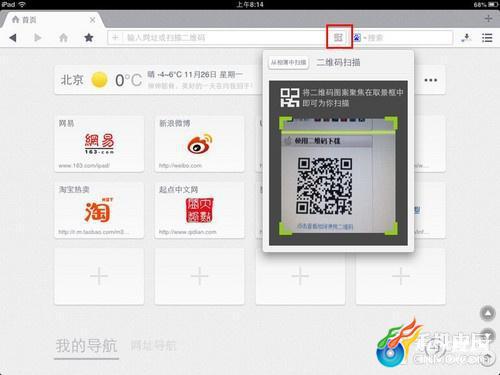Open the 起点中文网 shortcut tile
Screen dimensions: 500x375
(x=199, y=210)
